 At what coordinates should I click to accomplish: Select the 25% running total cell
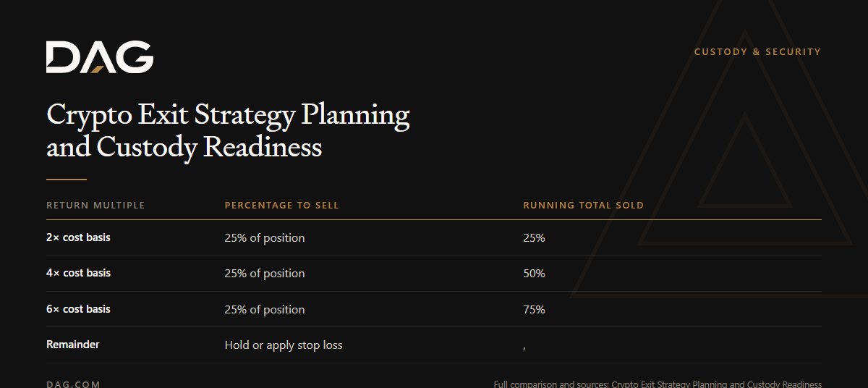pyautogui.click(x=534, y=237)
